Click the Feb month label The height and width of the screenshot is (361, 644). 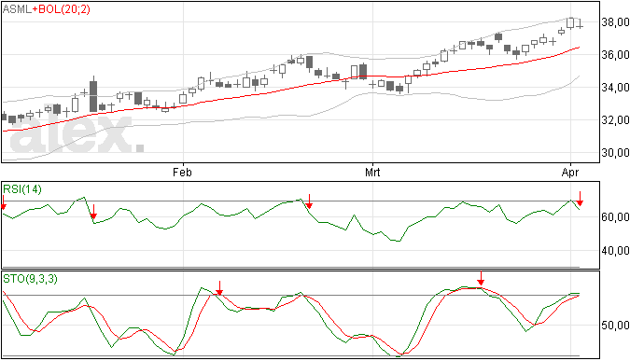[182, 172]
